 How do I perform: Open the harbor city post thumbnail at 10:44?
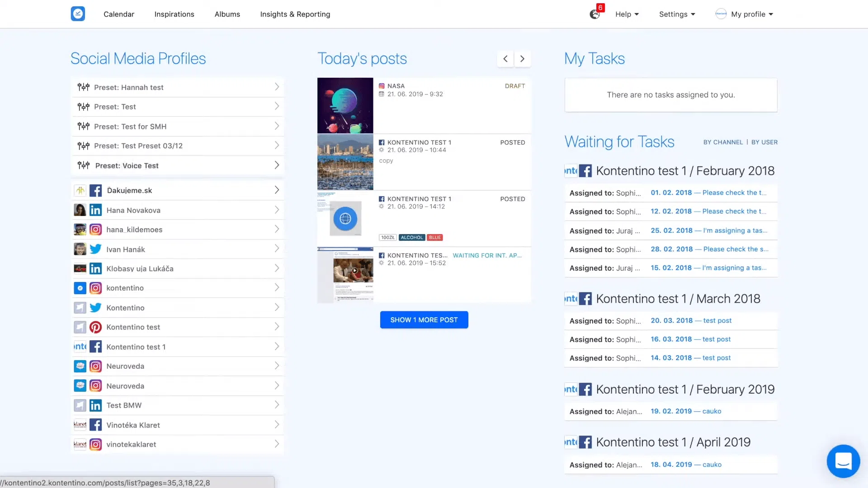(x=345, y=162)
